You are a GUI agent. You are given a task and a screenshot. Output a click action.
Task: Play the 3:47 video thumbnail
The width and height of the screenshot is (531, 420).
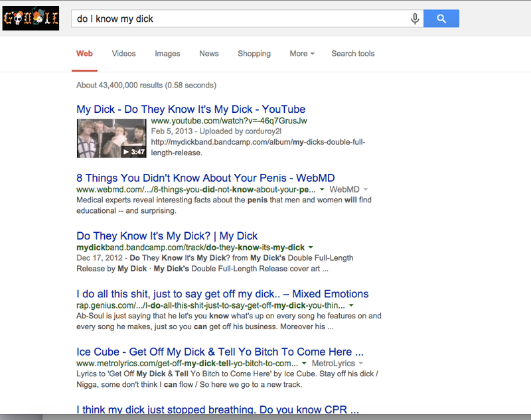pos(112,138)
